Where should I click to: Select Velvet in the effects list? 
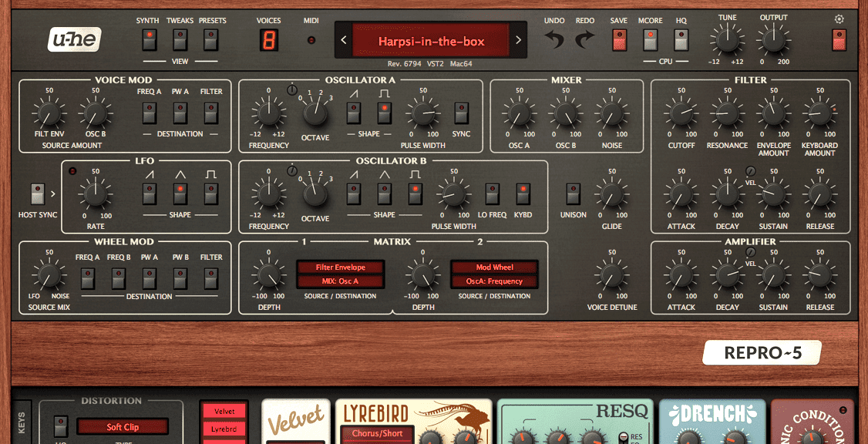[x=224, y=412]
